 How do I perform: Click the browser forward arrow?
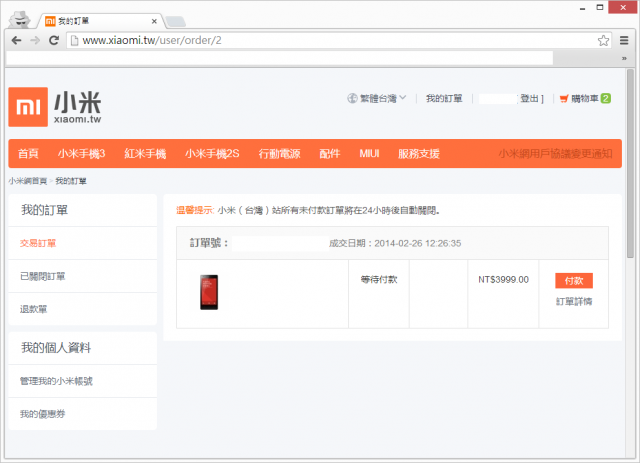[35, 40]
